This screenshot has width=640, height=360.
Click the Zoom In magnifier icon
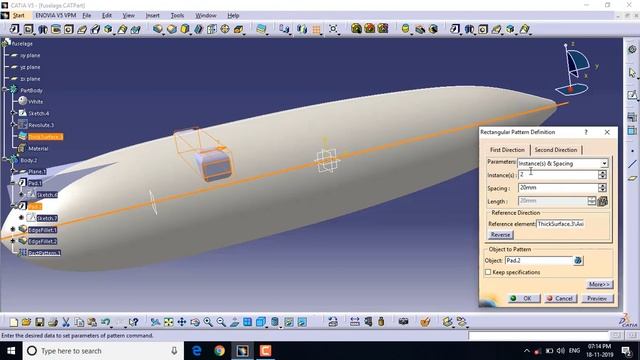(x=208, y=322)
